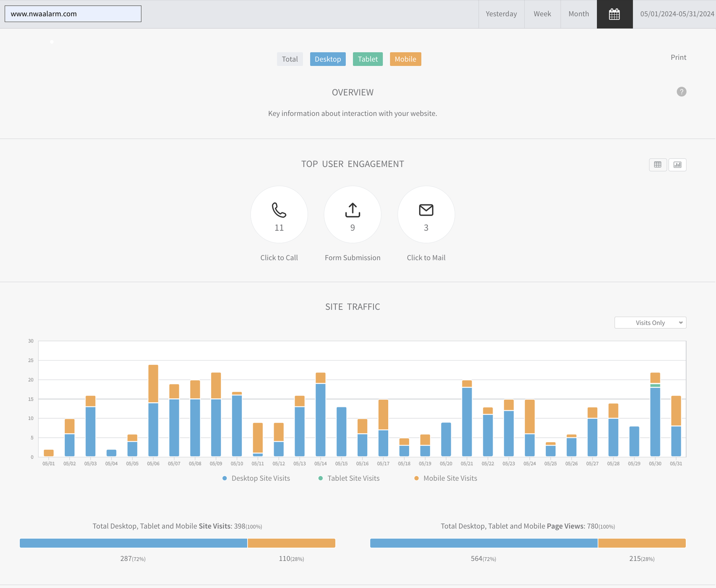Click the orange mobile Site Visits bar segment
Screen dimensions: 716x588
(x=291, y=543)
